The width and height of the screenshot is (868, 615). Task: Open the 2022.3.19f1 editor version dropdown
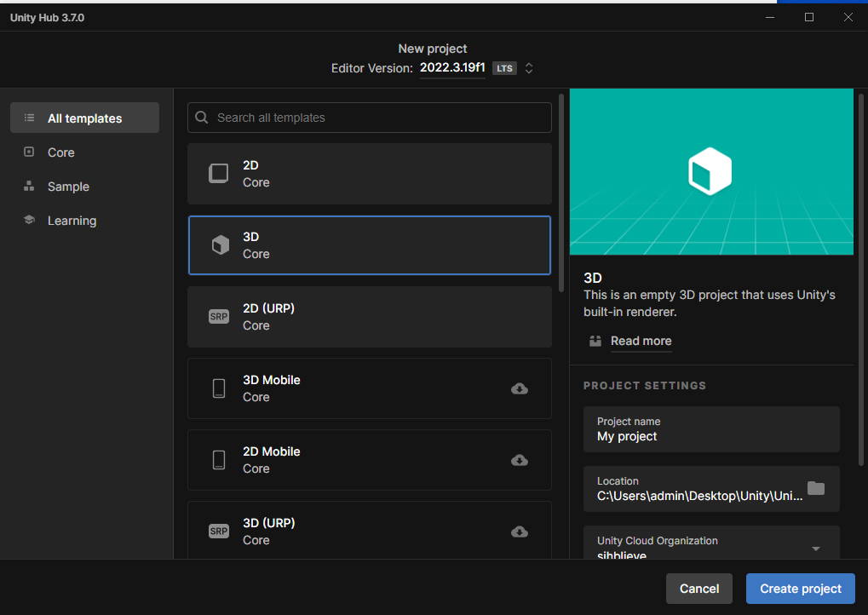[452, 68]
